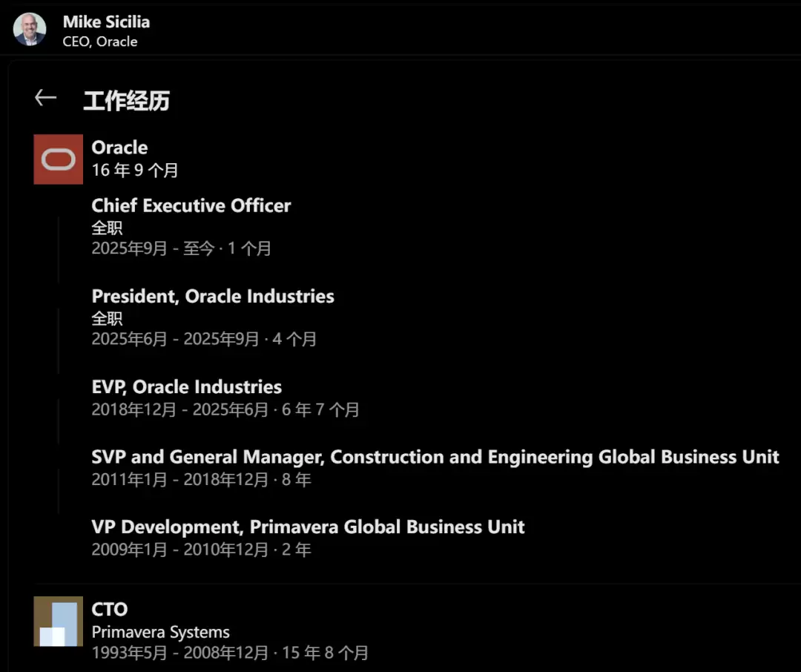Select VP Development, Primavera Global Business Unit

tap(308, 527)
